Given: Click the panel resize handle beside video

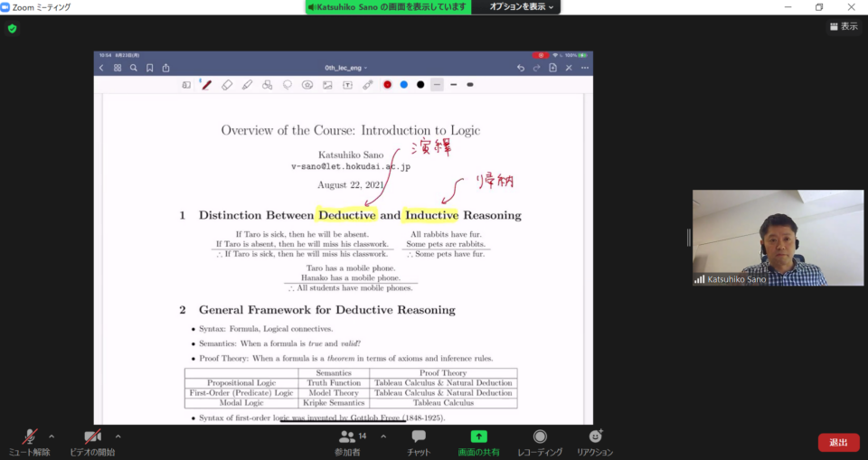Looking at the screenshot, I should point(689,238).
